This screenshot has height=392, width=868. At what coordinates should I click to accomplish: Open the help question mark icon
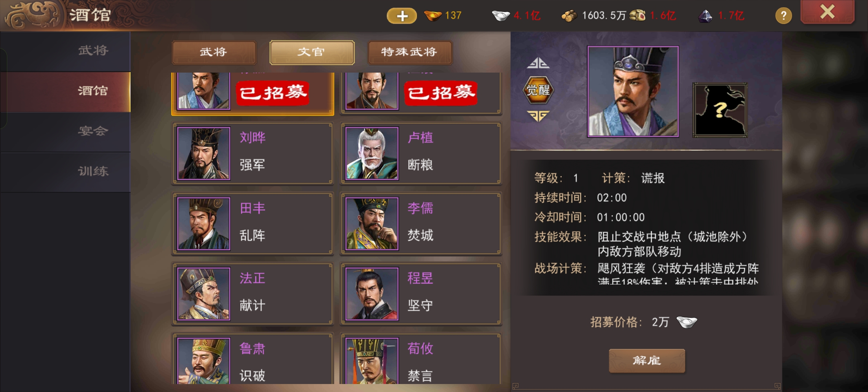783,16
